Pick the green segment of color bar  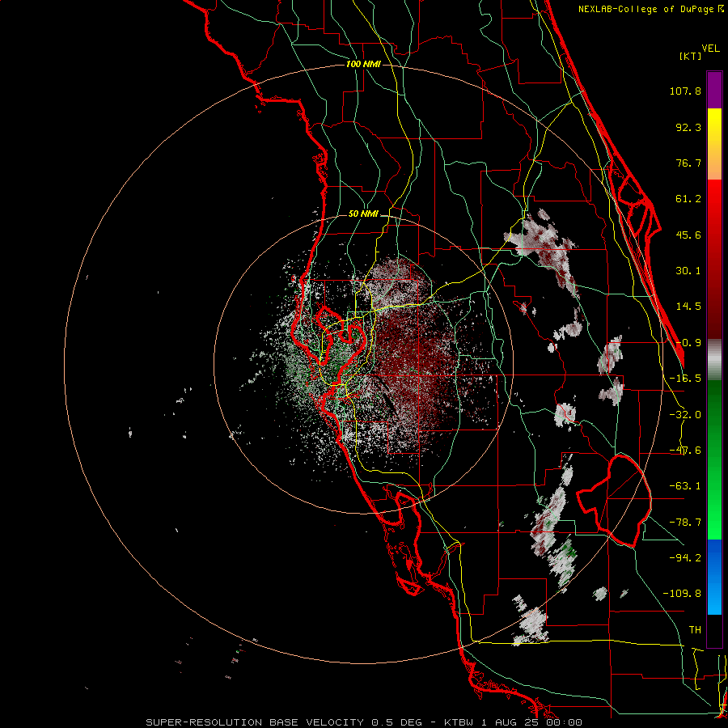pos(714,459)
